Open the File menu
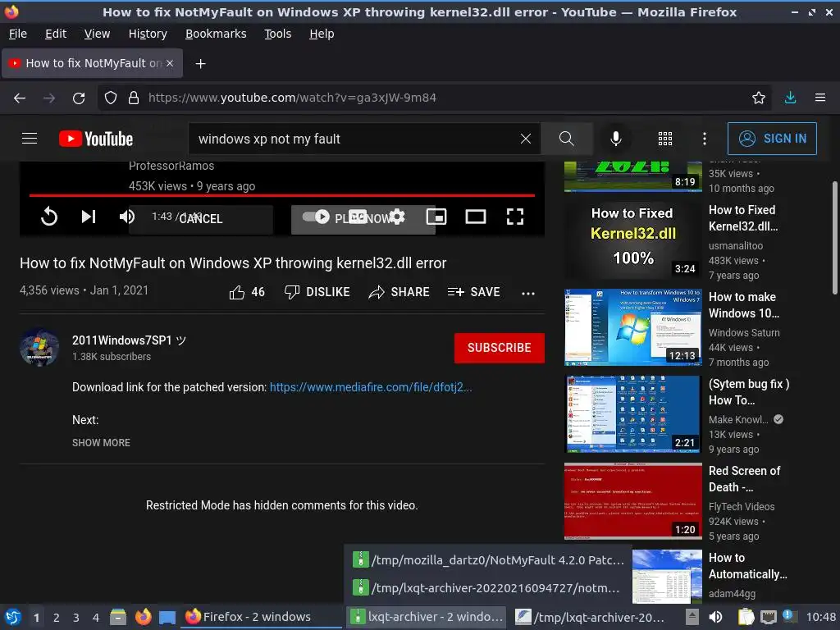Image resolution: width=840 pixels, height=630 pixels. click(x=18, y=34)
